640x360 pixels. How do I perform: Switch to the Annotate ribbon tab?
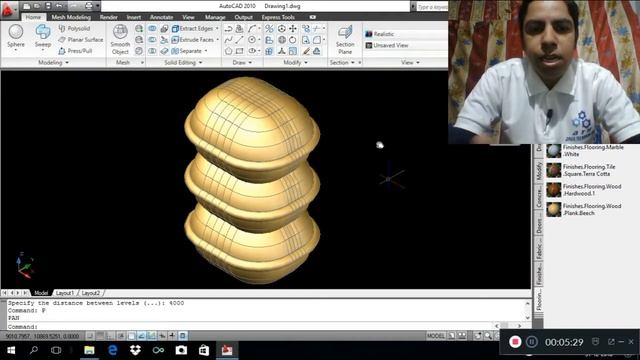161,17
